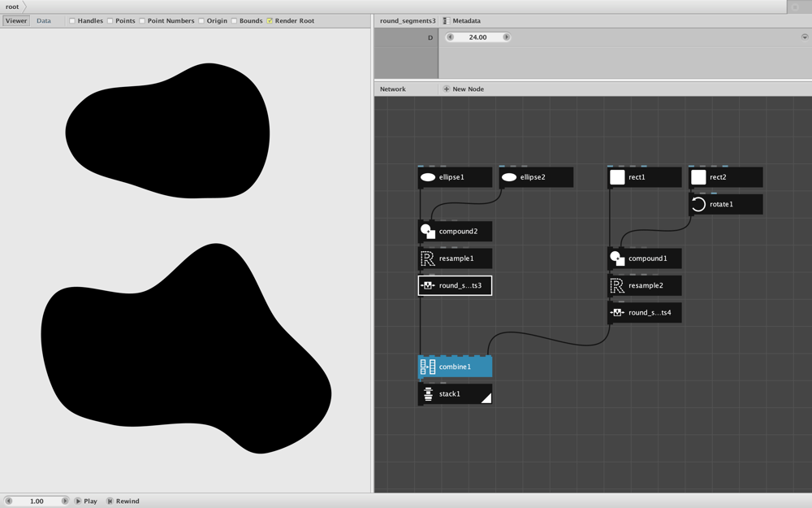Click the stack1 rendered-node corner triangle
This screenshot has height=508, width=812.
click(486, 398)
